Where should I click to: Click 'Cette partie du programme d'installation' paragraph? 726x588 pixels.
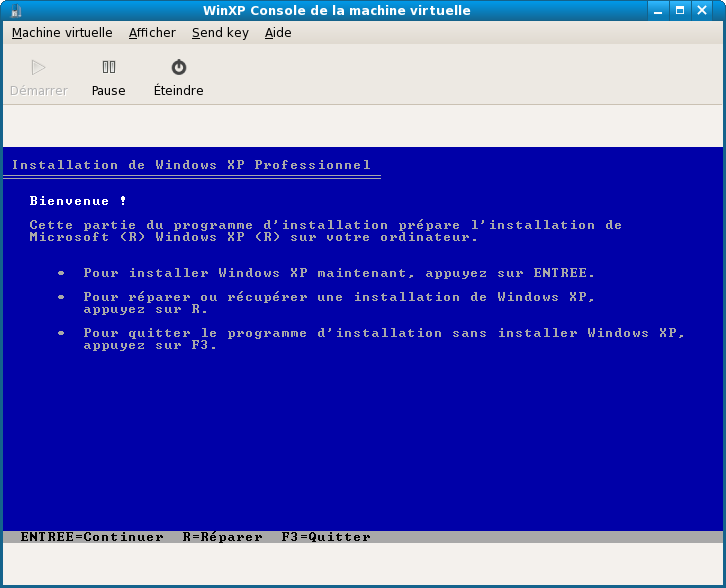click(325, 231)
